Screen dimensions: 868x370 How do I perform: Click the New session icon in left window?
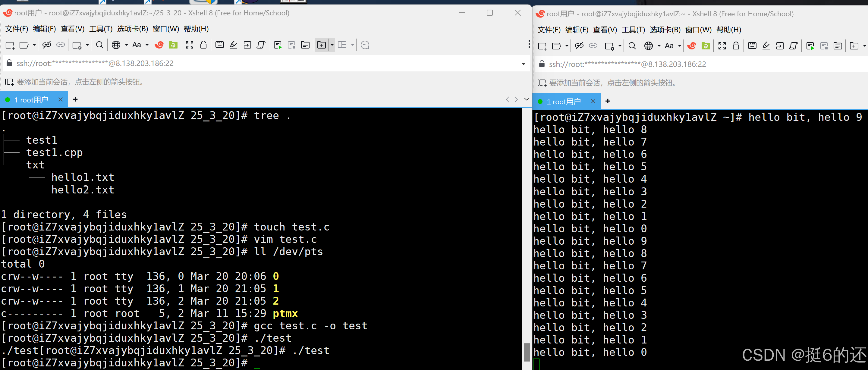click(x=10, y=45)
